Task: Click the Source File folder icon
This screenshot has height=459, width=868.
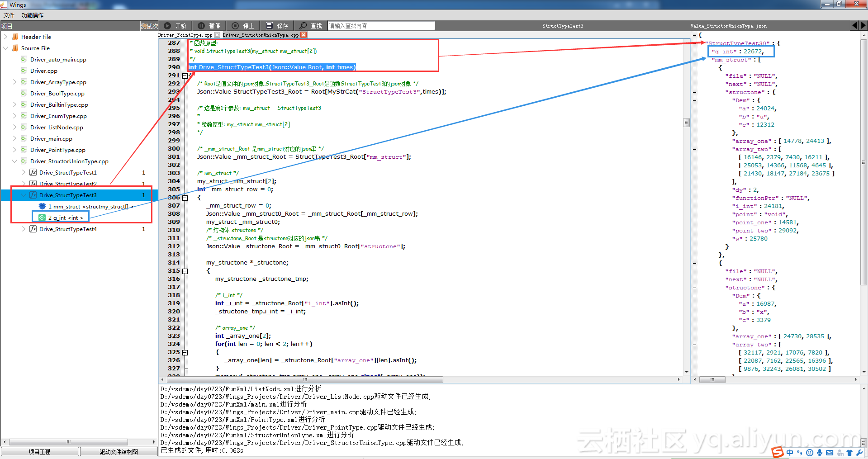Action: pyautogui.click(x=15, y=48)
